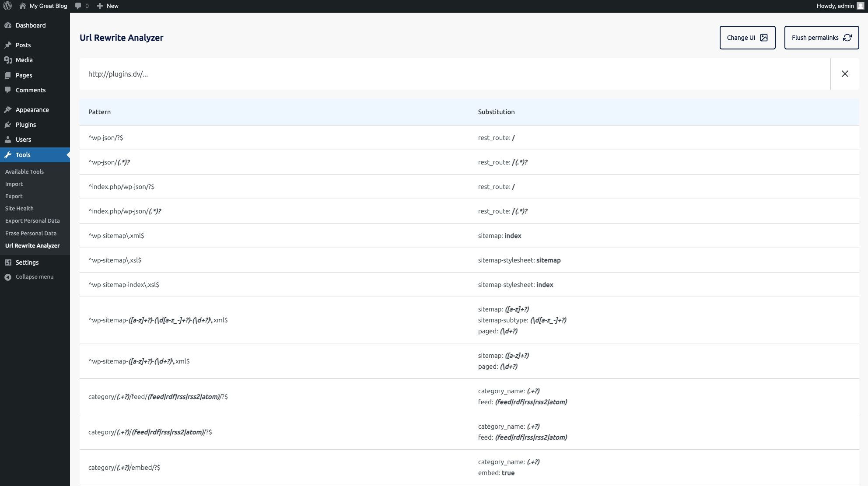This screenshot has height=486, width=868.
Task: Open Export Personal Data submenu item
Action: tap(32, 221)
